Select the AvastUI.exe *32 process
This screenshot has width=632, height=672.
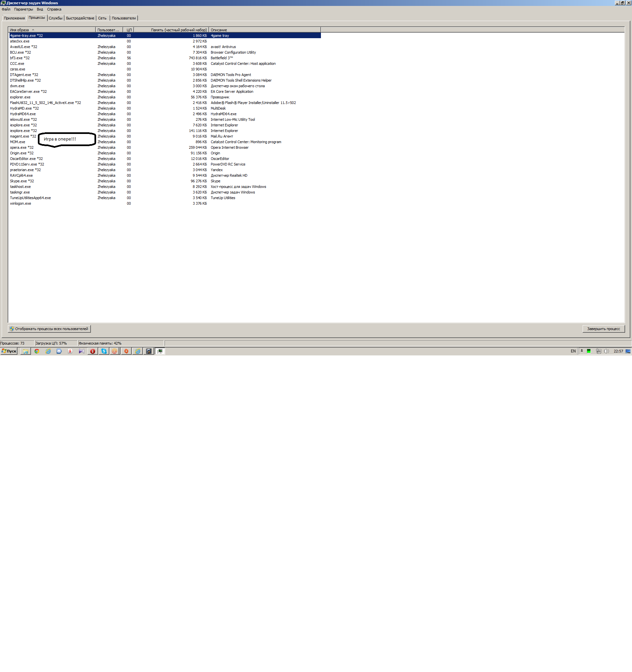point(165,47)
